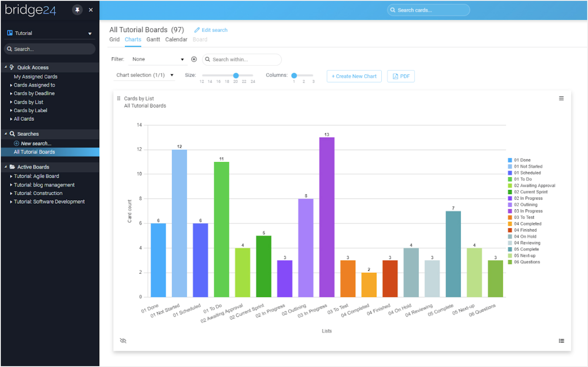Click the Size slider handle
The width and height of the screenshot is (588, 367).
coord(236,76)
